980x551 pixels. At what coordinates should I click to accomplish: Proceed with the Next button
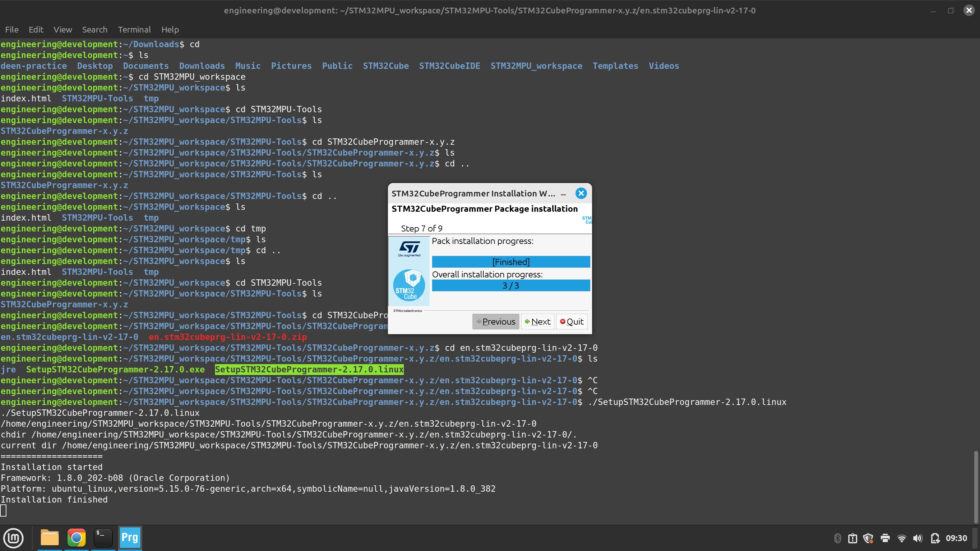click(538, 322)
